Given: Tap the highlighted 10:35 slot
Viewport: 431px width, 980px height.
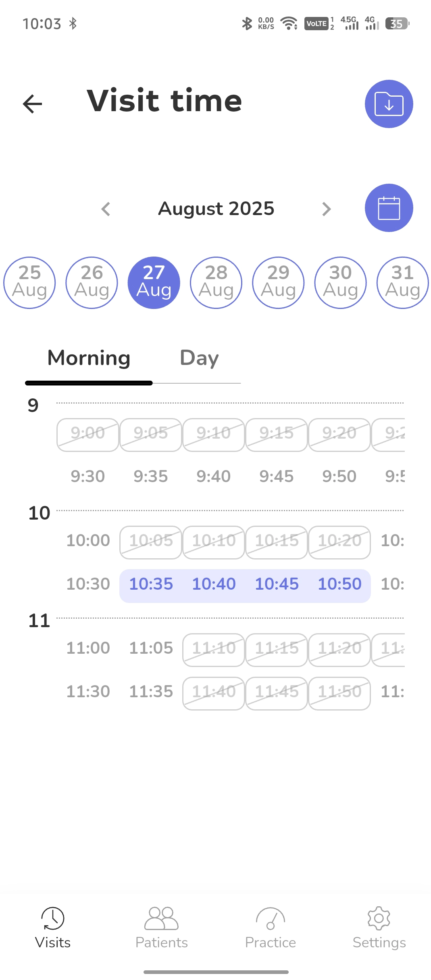Looking at the screenshot, I should [151, 584].
